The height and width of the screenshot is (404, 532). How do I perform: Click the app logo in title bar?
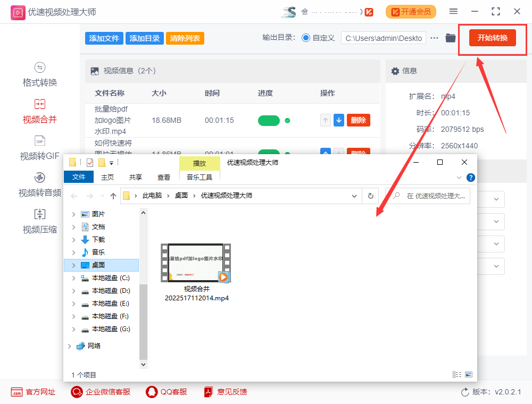click(18, 13)
